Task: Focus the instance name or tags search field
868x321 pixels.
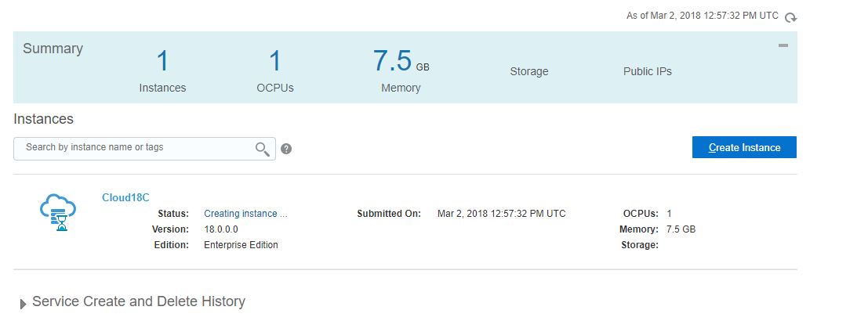Action: coord(133,147)
